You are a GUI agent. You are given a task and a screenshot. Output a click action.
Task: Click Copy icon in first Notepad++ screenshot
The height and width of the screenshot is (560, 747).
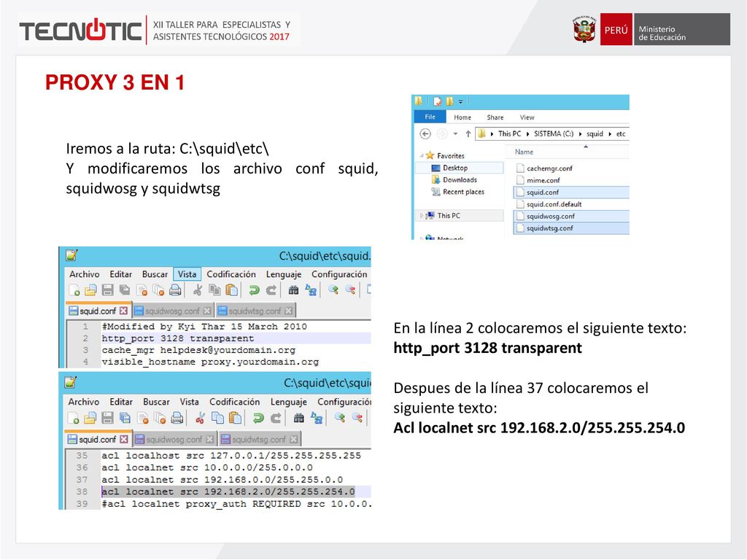tap(215, 289)
